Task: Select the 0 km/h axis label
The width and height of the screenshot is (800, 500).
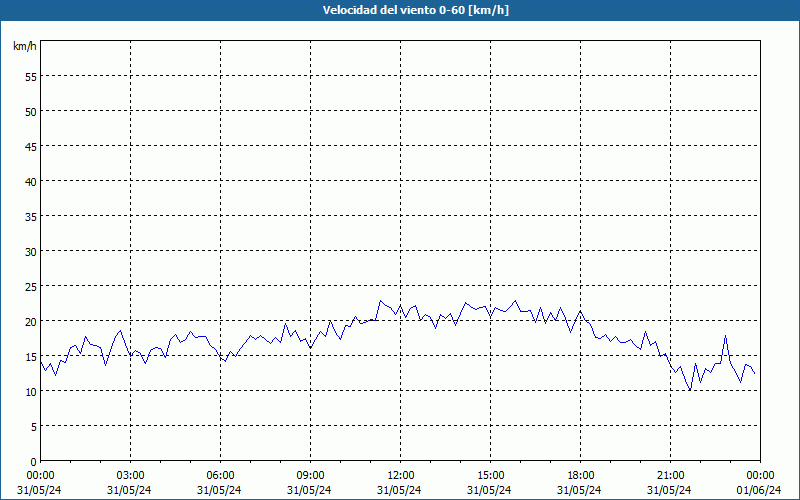Action: point(34,462)
